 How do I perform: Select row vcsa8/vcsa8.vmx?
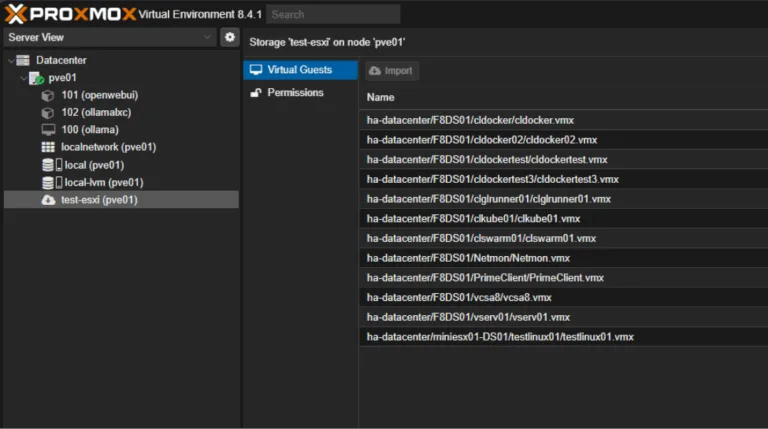click(564, 297)
